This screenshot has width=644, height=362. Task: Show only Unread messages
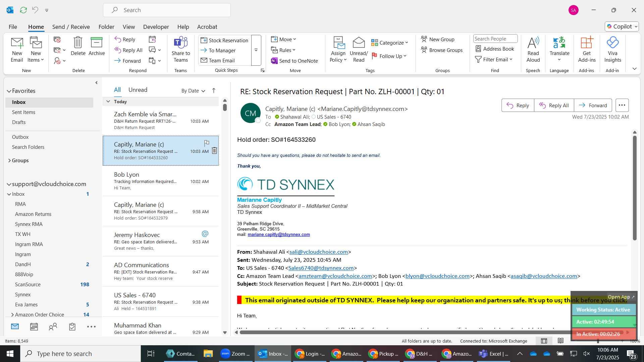(x=138, y=90)
